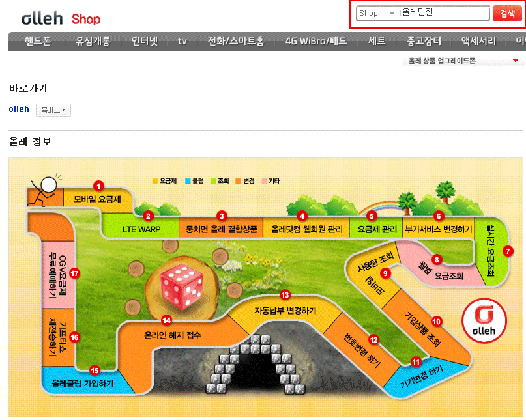Click the red 검색 search button
The height and width of the screenshot is (420, 526).
point(507,14)
